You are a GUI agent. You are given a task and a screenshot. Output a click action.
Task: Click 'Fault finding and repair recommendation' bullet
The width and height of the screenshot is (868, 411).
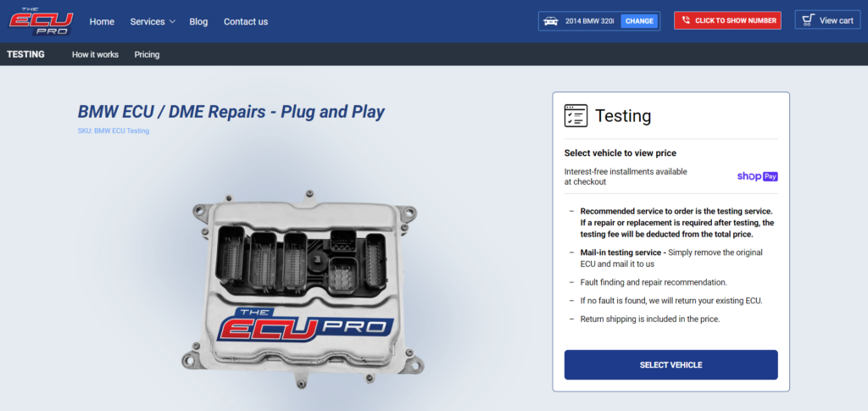pos(654,282)
